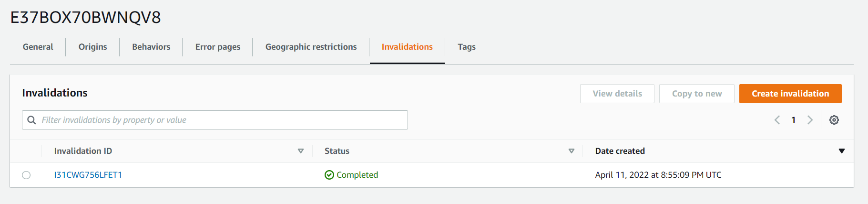Go to the previous page arrow

pos(777,120)
